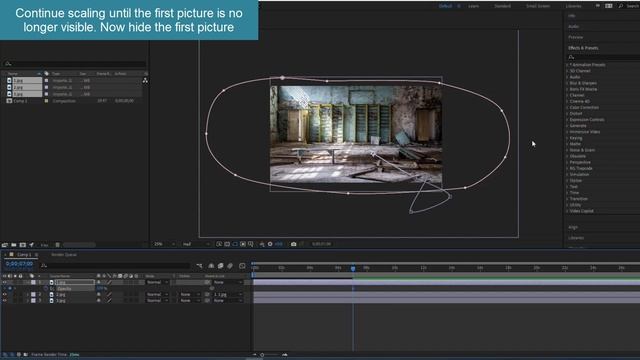Image resolution: width=640 pixels, height=360 pixels.
Task: Open project settings rocket icon
Action: (31, 245)
